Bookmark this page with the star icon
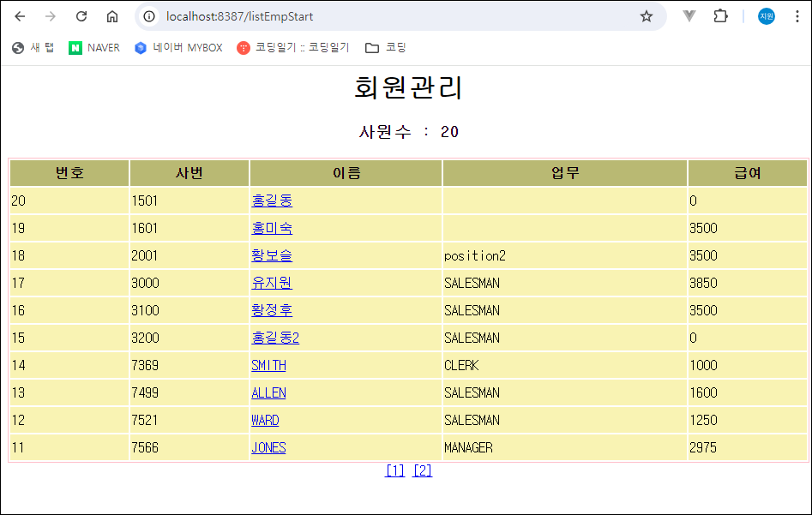812x515 pixels. pyautogui.click(x=646, y=16)
